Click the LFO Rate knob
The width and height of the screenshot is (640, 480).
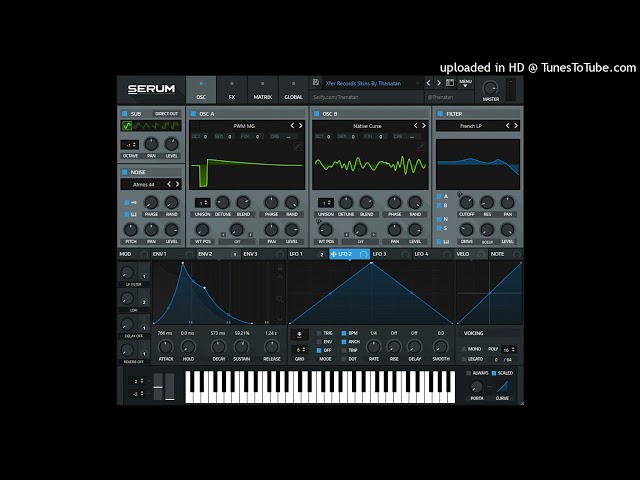pos(373,347)
